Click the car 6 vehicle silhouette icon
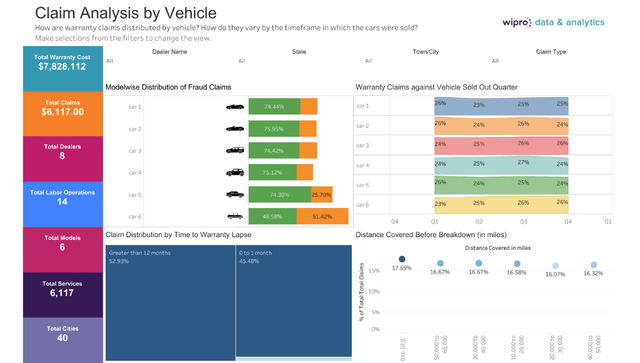The image size is (640, 363). [235, 216]
